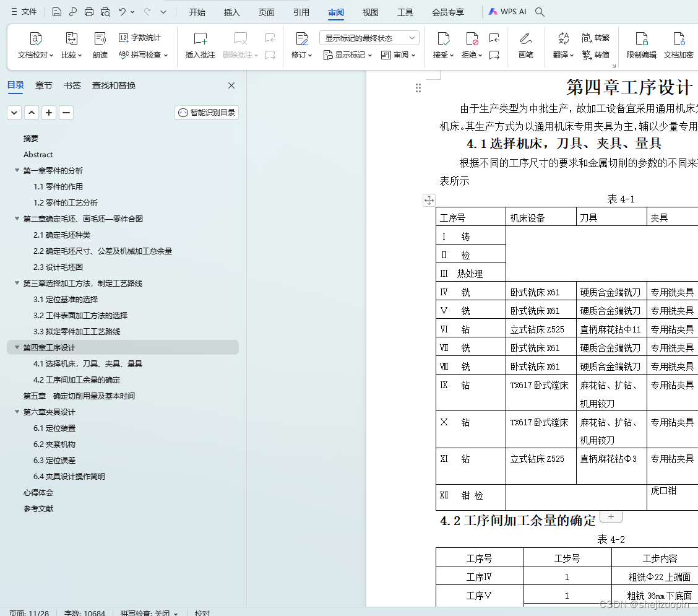Click 拼写检查 spell check
This screenshot has width=698, height=616.
(144, 54)
